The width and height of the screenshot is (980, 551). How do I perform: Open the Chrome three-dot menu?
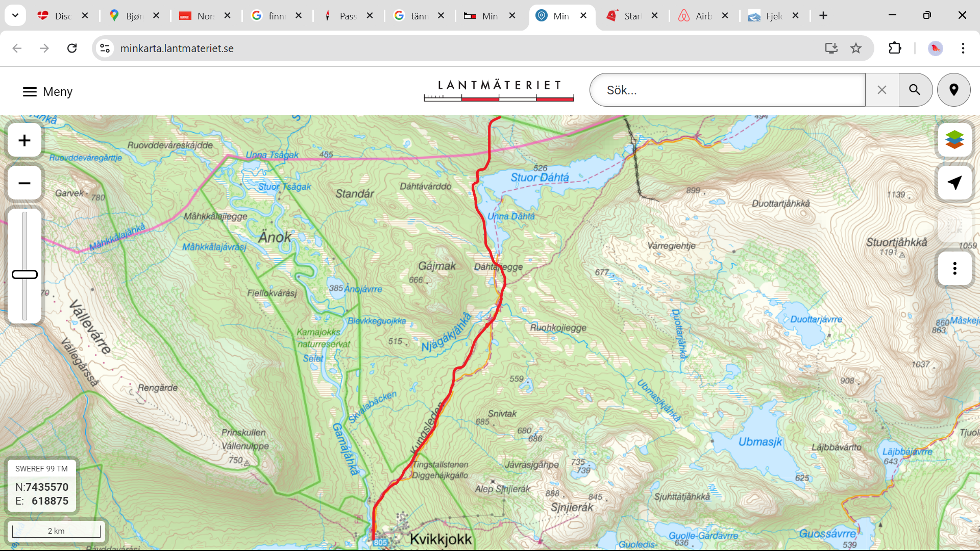[963, 48]
